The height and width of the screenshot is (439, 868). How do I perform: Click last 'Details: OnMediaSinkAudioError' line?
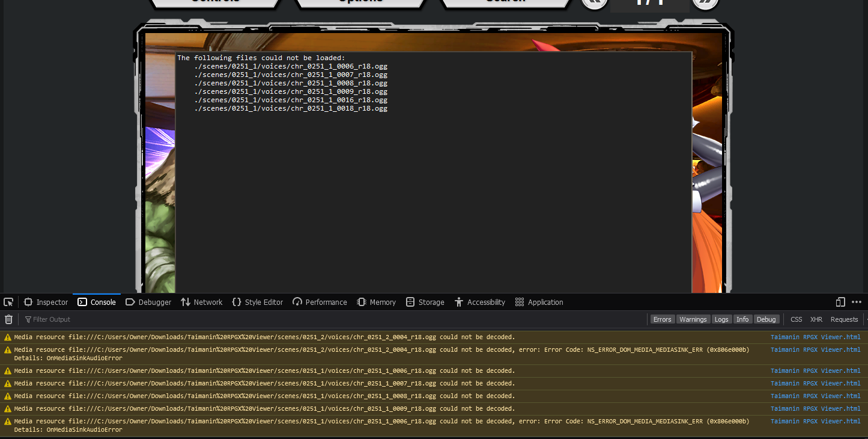click(x=68, y=430)
